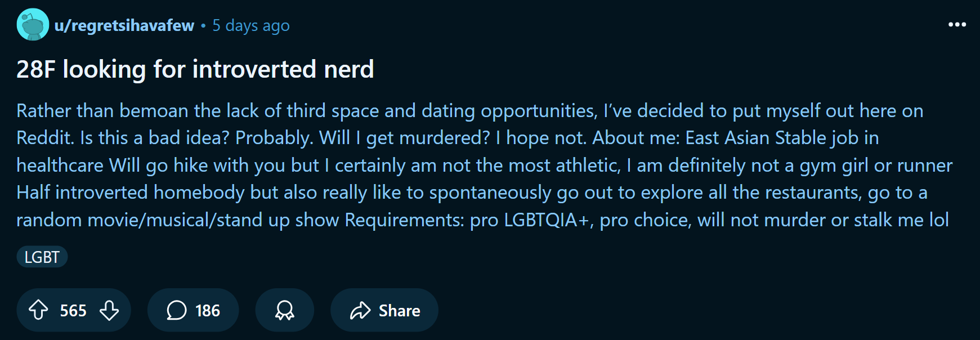The width and height of the screenshot is (980, 340).
Task: Click the word 'Requirements:' in the post body
Action: (x=404, y=220)
